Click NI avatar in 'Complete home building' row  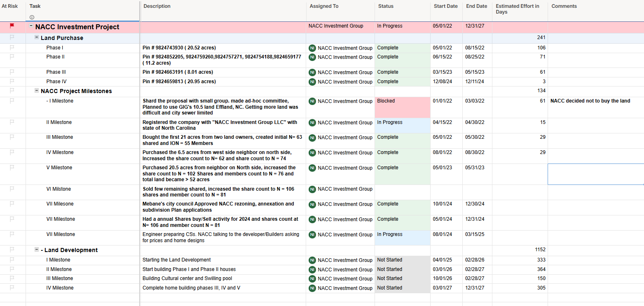312,288
